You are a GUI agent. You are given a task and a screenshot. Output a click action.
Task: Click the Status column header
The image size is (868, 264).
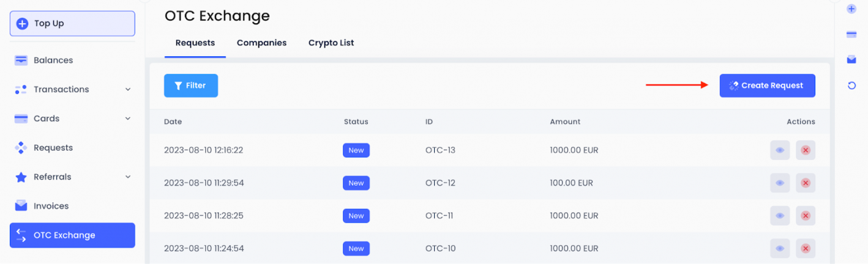(356, 122)
